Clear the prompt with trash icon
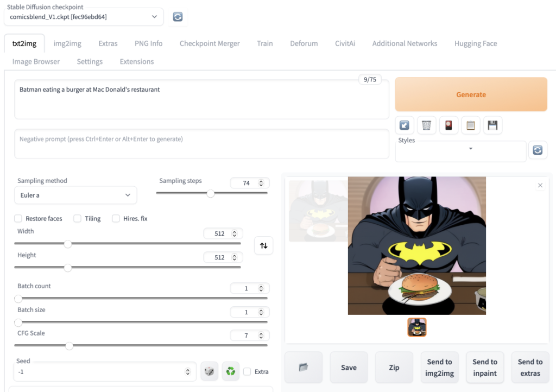Viewport: 556px width, 392px height. coord(426,125)
